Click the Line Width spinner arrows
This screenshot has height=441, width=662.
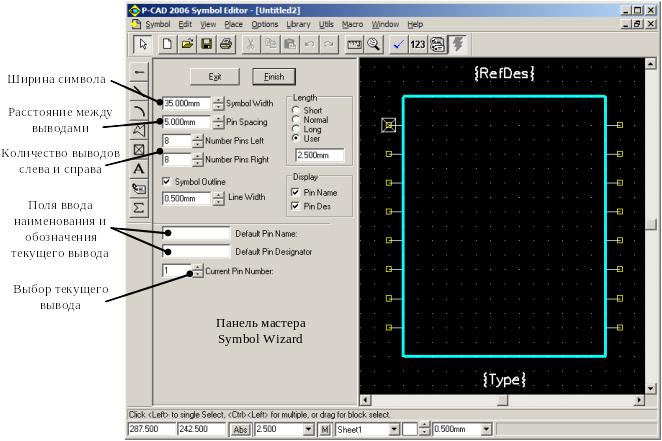pos(218,198)
